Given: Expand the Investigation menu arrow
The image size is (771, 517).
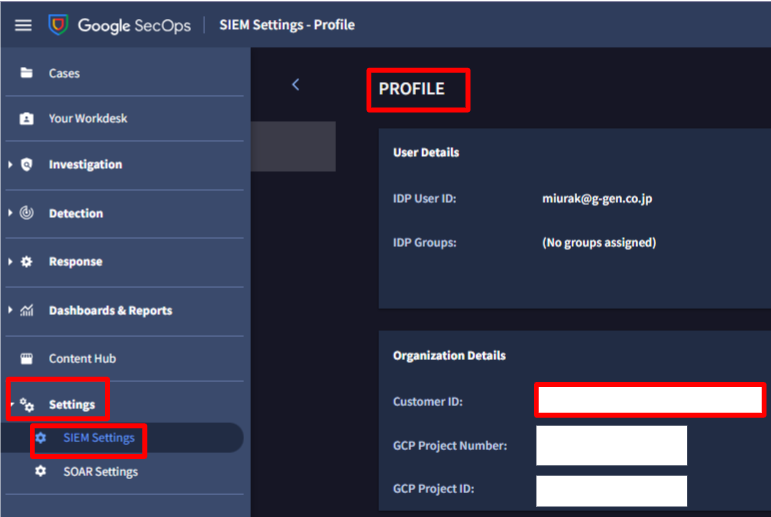Looking at the screenshot, I should (x=10, y=164).
